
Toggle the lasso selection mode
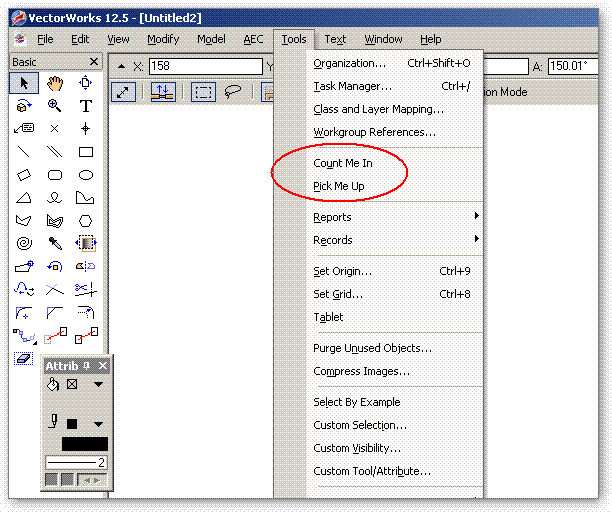tap(233, 92)
